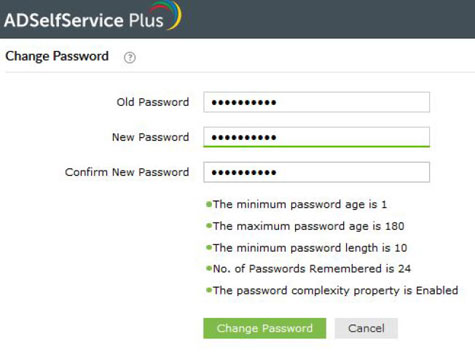Click the minimum password age rule
Viewport: 475px width, 361px height.
coord(300,204)
